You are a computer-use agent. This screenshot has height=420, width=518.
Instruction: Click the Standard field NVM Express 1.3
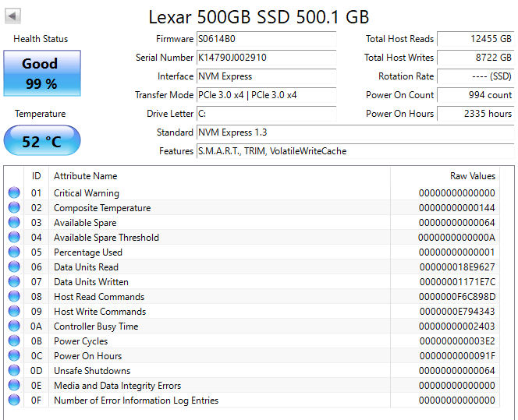coord(356,132)
